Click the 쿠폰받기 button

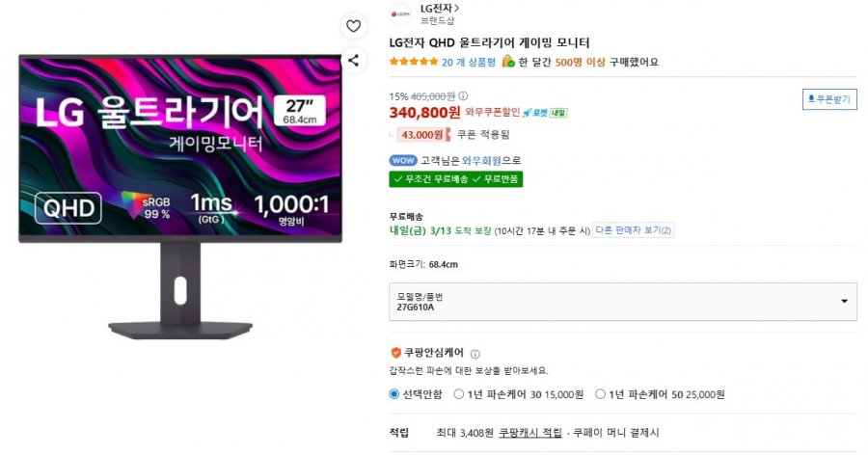click(829, 99)
